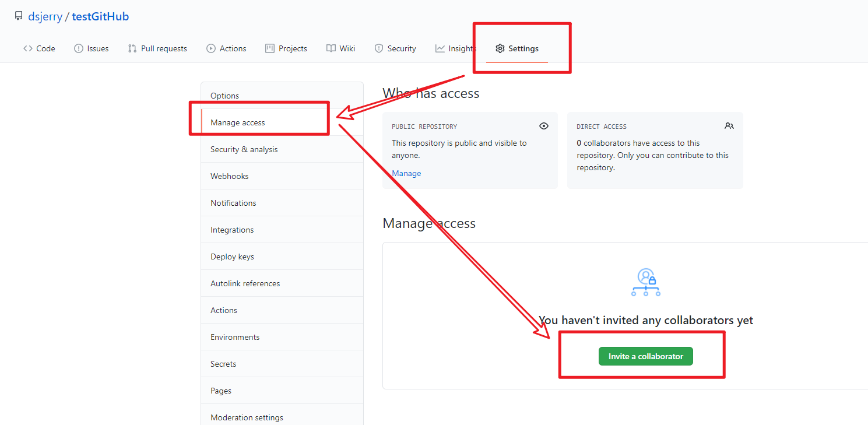Open the dsjerry owner profile link
This screenshot has width=868, height=425.
[45, 16]
